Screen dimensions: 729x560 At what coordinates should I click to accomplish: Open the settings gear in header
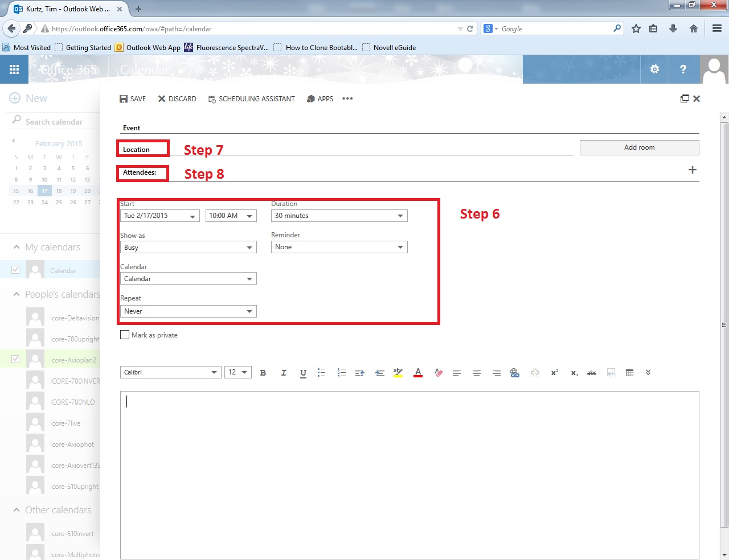[x=654, y=69]
